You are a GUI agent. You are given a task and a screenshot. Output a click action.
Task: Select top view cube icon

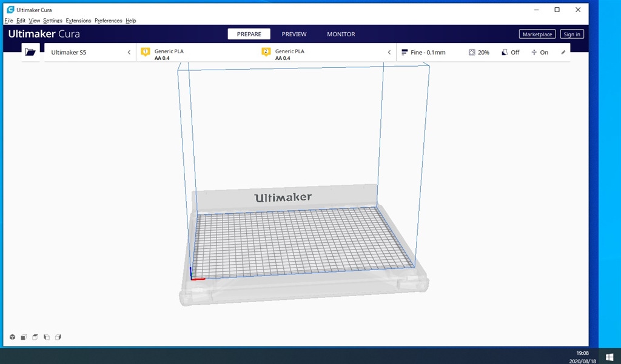[35, 337]
